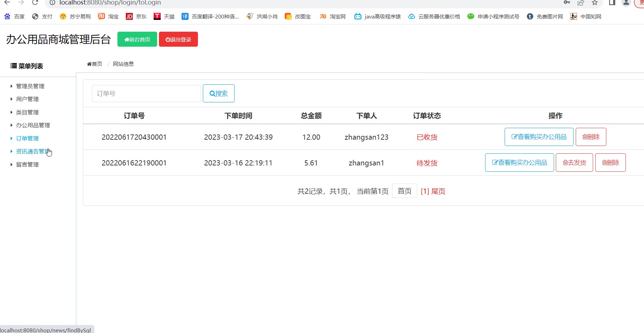Click order number 2022061720430001 cell
The image size is (644, 333).
coord(134,137)
